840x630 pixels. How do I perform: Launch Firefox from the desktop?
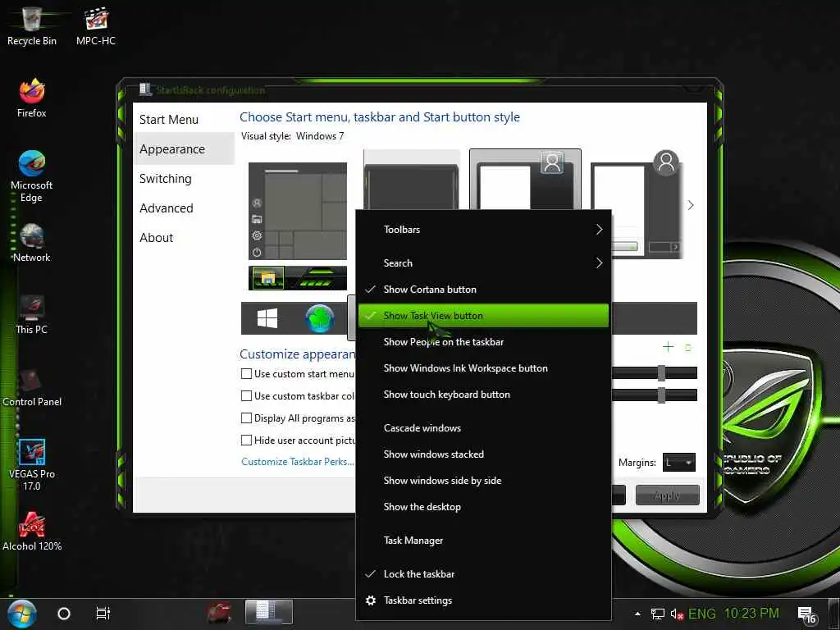point(32,98)
